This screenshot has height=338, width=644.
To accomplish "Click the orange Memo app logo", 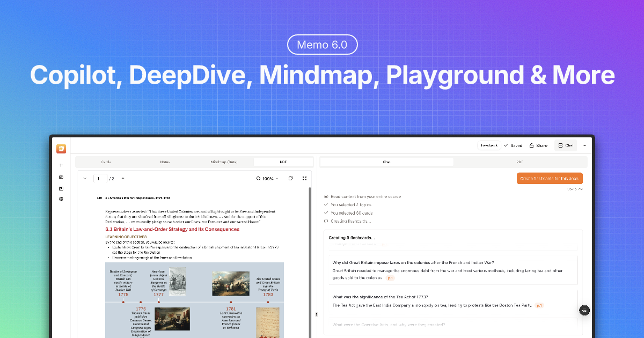I will point(61,149).
